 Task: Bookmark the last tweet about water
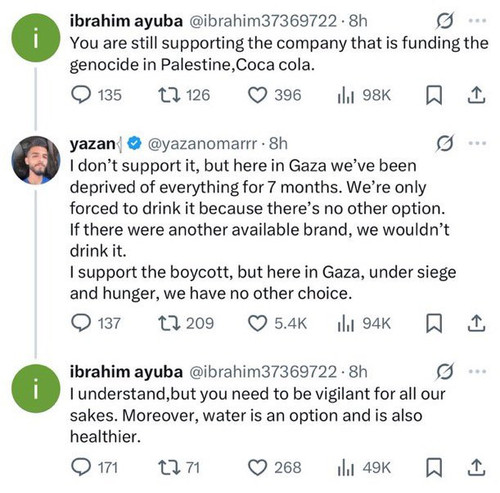tap(434, 468)
